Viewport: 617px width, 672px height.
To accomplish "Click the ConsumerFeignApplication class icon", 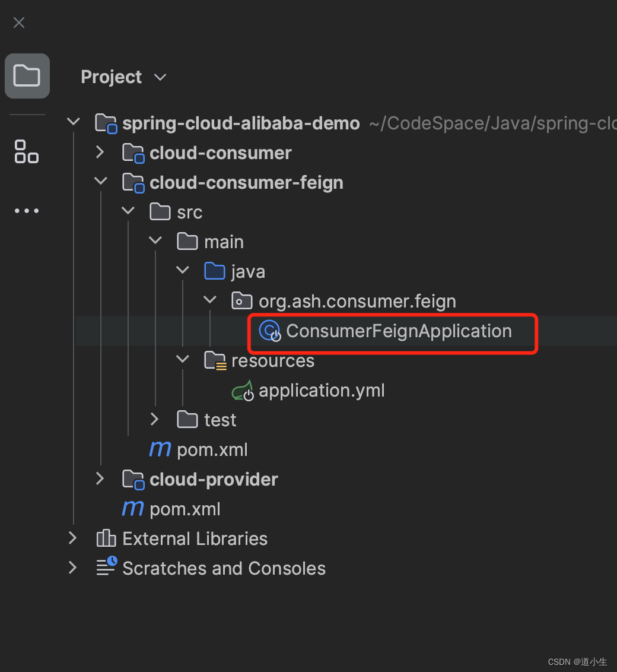I will 270,331.
